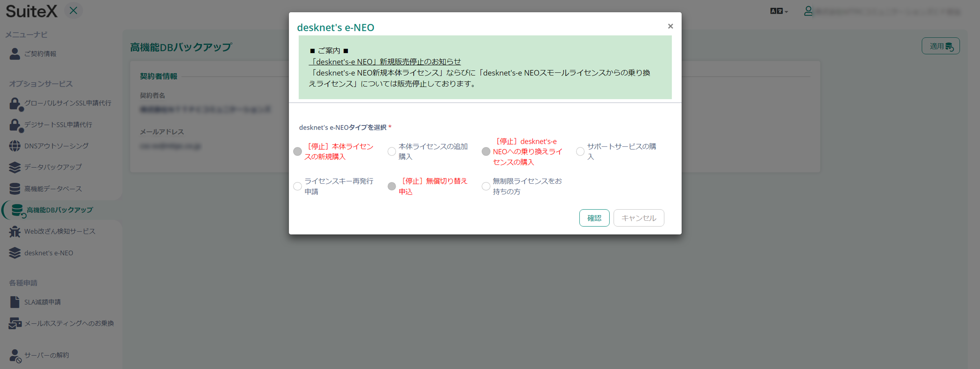
Task: Open DNSアウトソーシング menu item
Action: pos(56,146)
